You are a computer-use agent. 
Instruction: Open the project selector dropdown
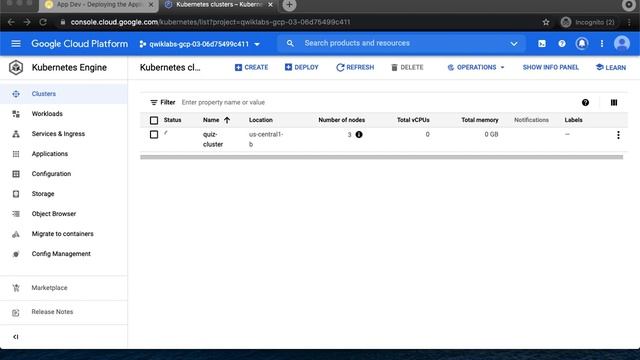point(200,44)
